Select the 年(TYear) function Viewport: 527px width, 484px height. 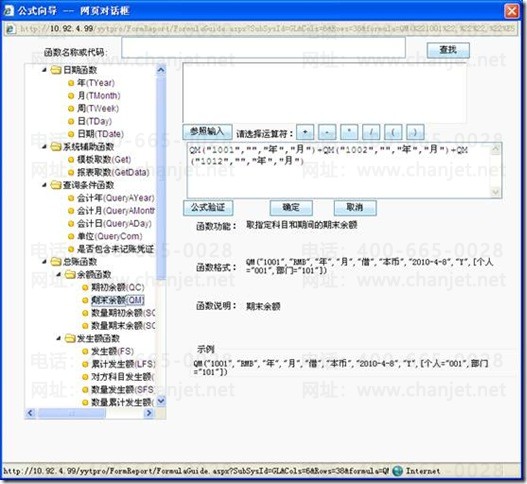[x=96, y=83]
